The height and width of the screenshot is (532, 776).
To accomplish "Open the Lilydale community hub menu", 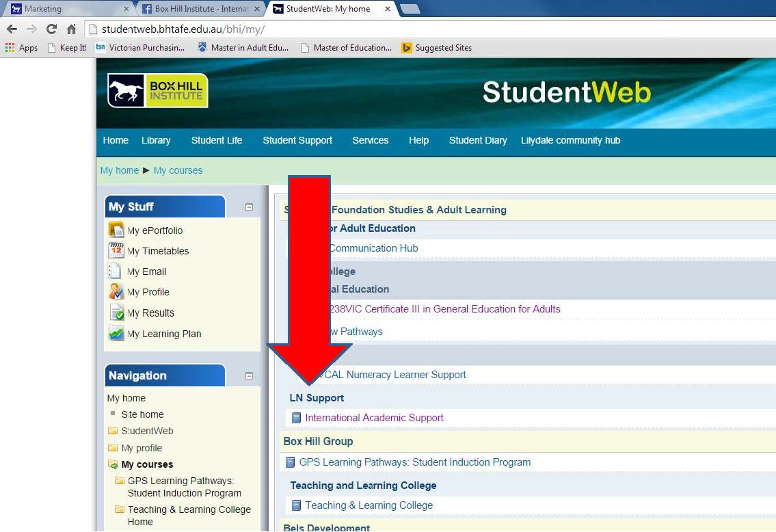I will pyautogui.click(x=571, y=141).
